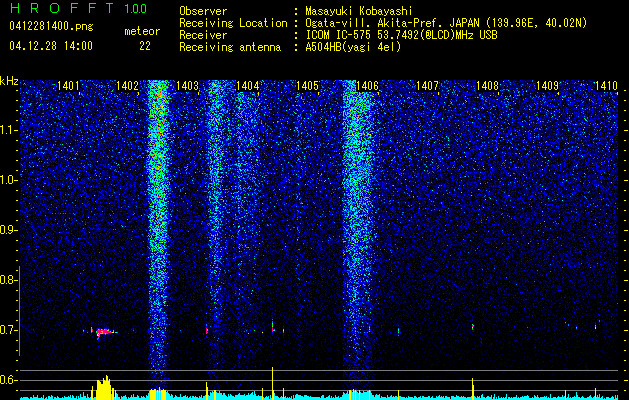Image resolution: width=629 pixels, height=400 pixels.
Task: Click the 1.1 kHz axis label
Action: [x=7, y=130]
